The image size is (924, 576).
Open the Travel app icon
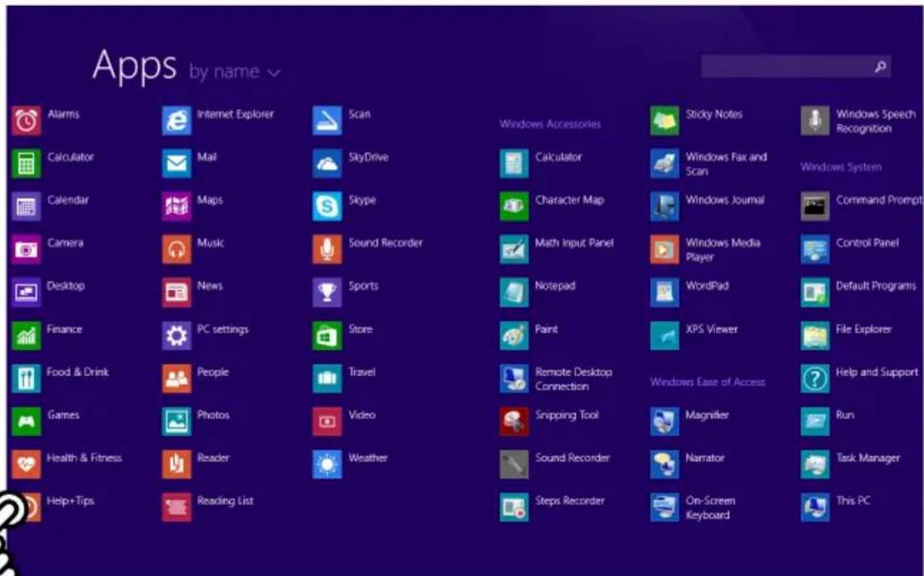tap(327, 379)
